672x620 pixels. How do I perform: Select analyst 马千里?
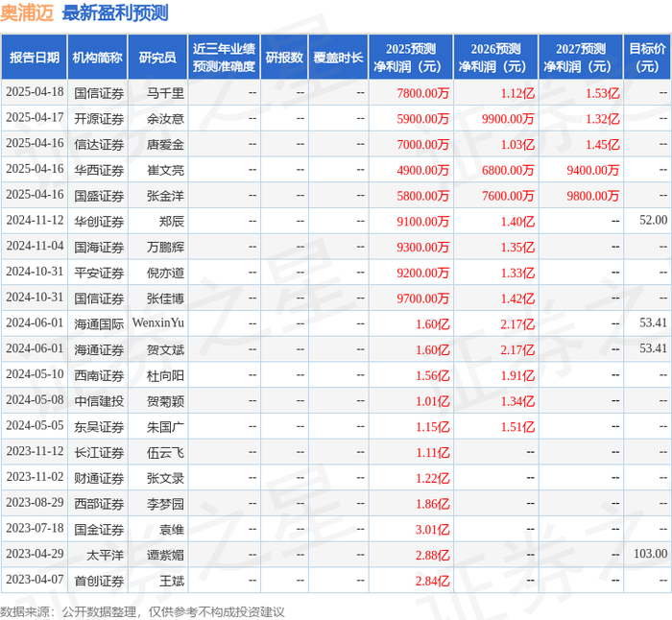165,93
